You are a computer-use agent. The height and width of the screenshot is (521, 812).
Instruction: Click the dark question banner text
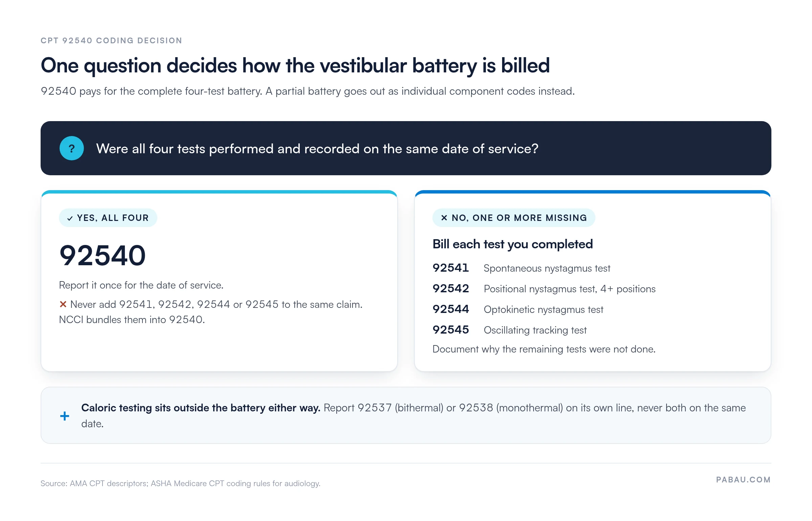(x=317, y=149)
